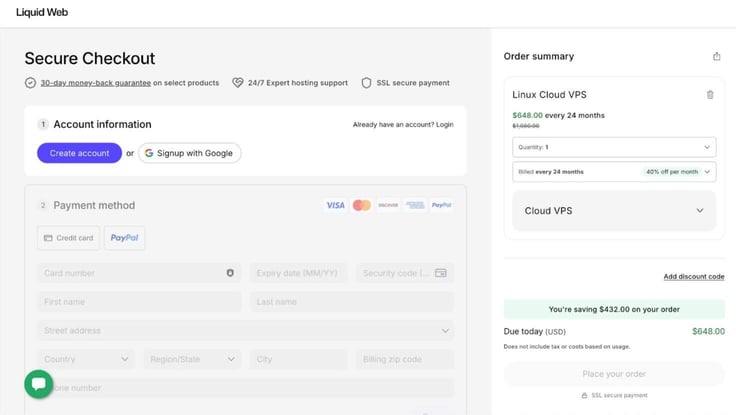Focus the Billing zip code field
Image resolution: width=736 pixels, height=415 pixels.
(x=405, y=359)
